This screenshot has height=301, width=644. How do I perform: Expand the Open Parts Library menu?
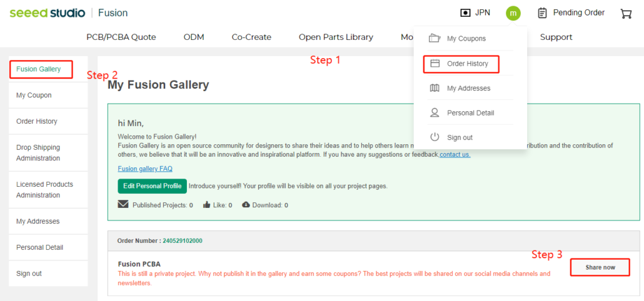336,37
